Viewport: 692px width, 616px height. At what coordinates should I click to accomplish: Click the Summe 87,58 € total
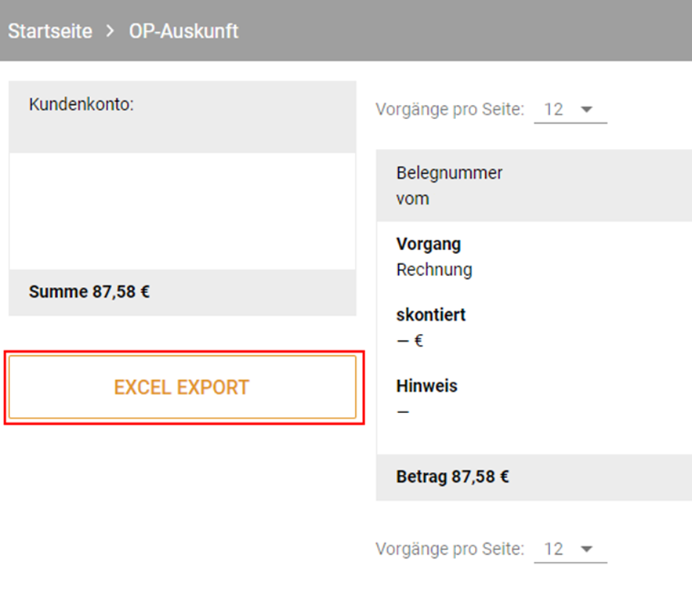pyautogui.click(x=89, y=292)
